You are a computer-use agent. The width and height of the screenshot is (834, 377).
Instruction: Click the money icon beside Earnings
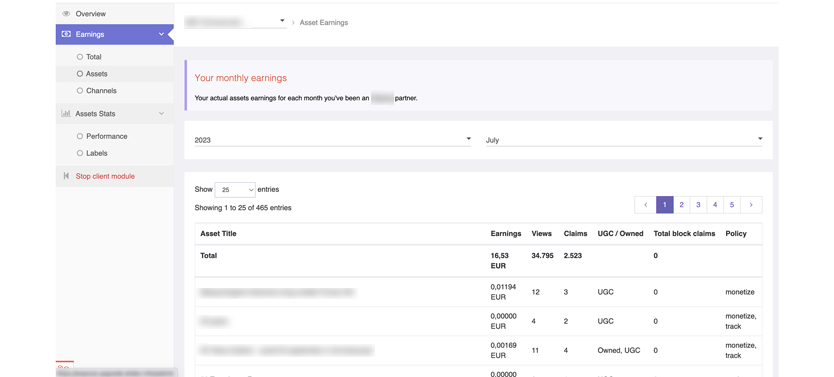click(x=66, y=34)
